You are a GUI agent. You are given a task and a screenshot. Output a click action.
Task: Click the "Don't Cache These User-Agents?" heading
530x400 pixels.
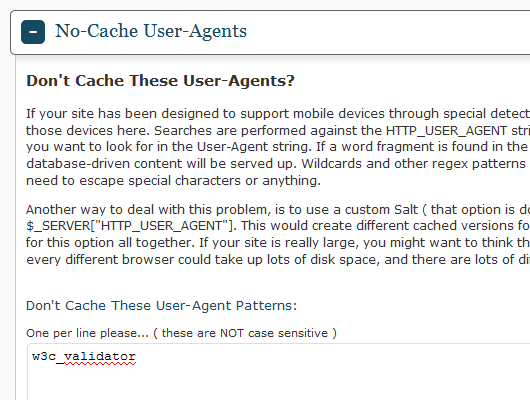coord(160,81)
